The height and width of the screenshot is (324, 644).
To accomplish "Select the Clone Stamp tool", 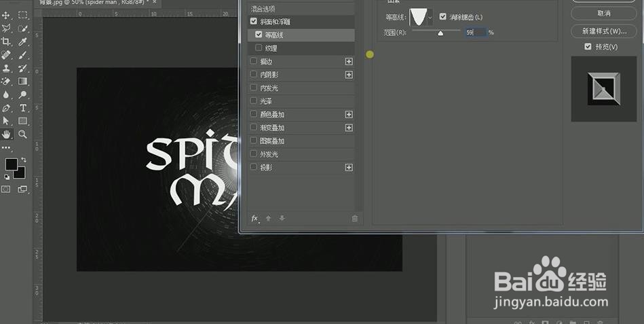I will tap(6, 68).
